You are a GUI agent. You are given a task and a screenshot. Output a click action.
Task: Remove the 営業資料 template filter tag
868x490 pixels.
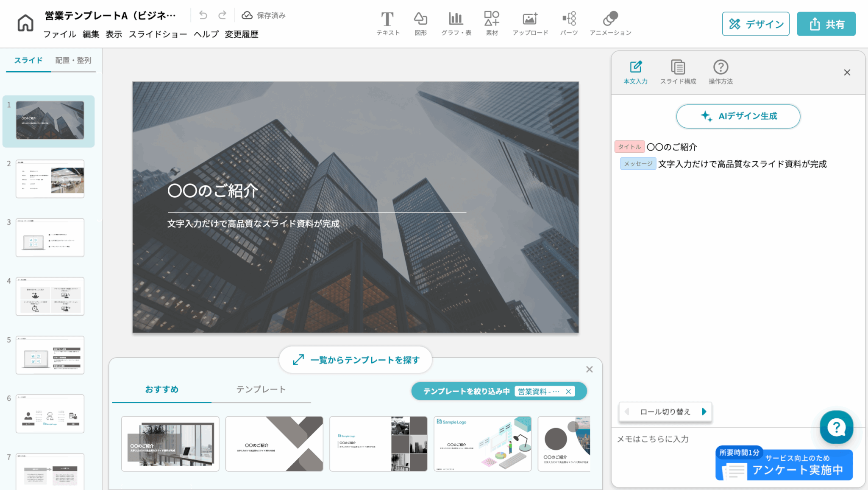coord(568,391)
